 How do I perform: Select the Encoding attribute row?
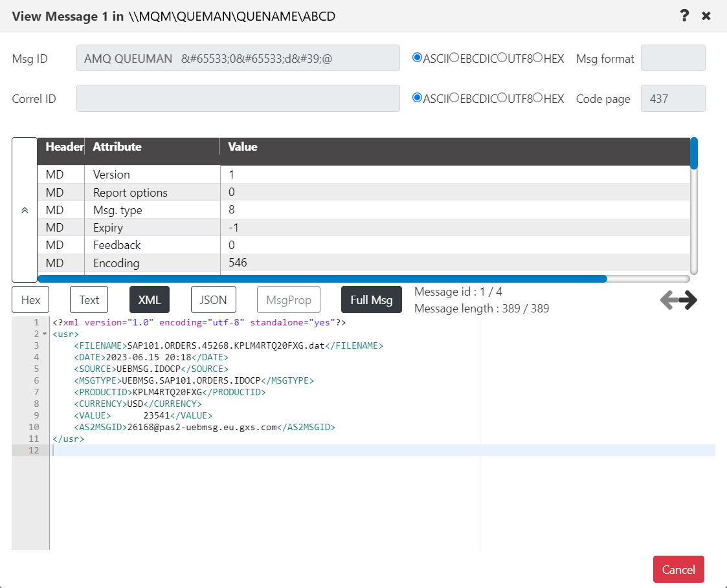(364, 263)
